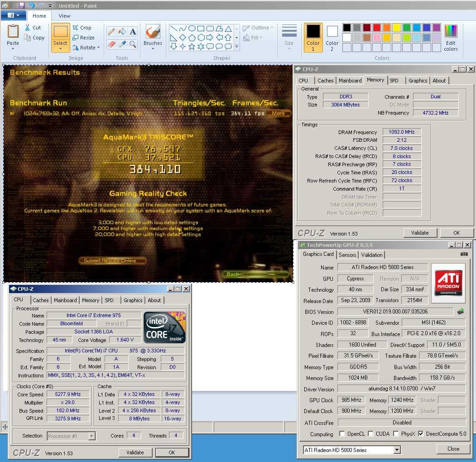Expand the shapes gallery more arrow

point(236,47)
